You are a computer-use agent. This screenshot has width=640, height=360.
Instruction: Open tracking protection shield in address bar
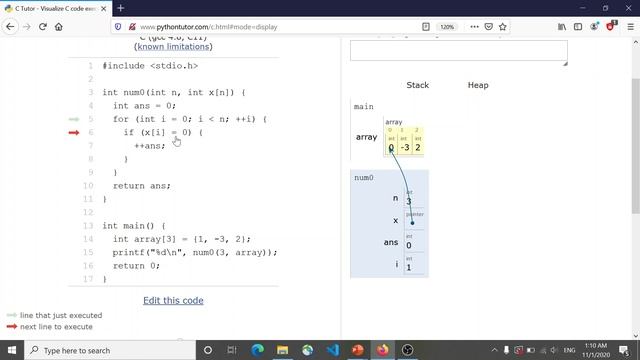(x=118, y=27)
